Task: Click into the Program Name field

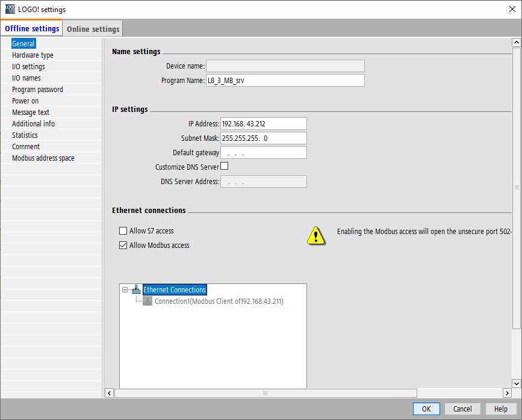Action: [285, 81]
